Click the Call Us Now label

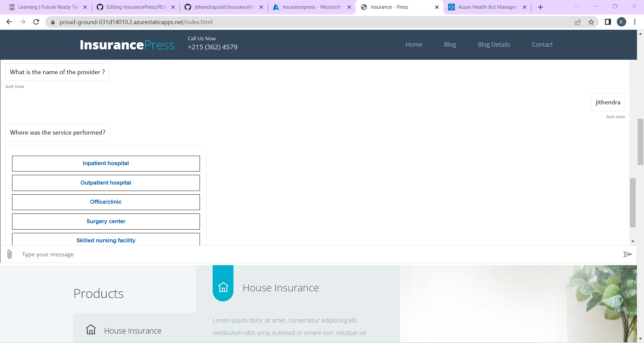202,39
